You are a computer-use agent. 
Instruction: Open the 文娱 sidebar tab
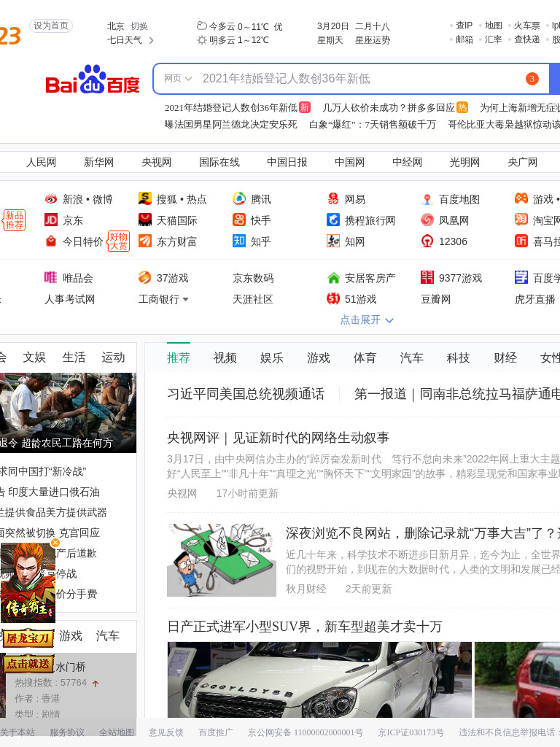(34, 357)
